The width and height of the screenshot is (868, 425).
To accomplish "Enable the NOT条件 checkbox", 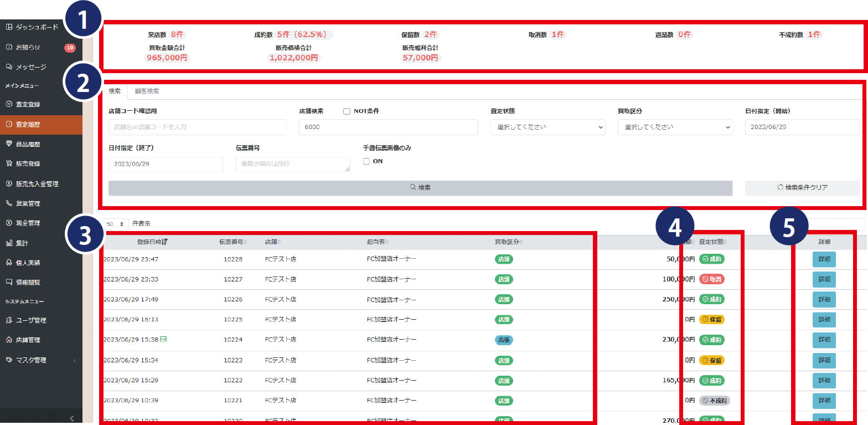I will [x=347, y=111].
